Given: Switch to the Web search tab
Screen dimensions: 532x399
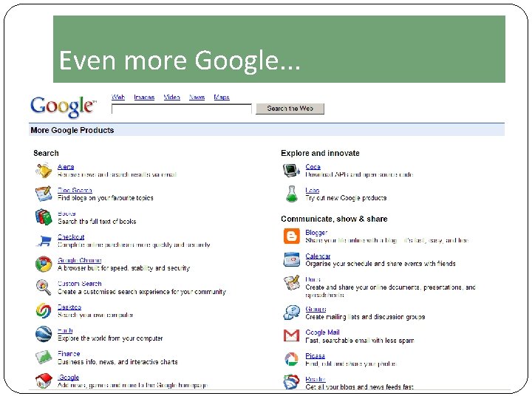Looking at the screenshot, I should tap(118, 97).
